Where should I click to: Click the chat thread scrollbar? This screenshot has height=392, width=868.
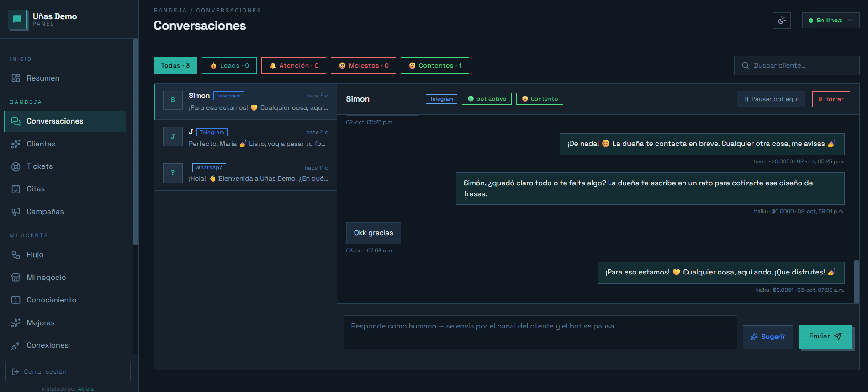click(857, 281)
